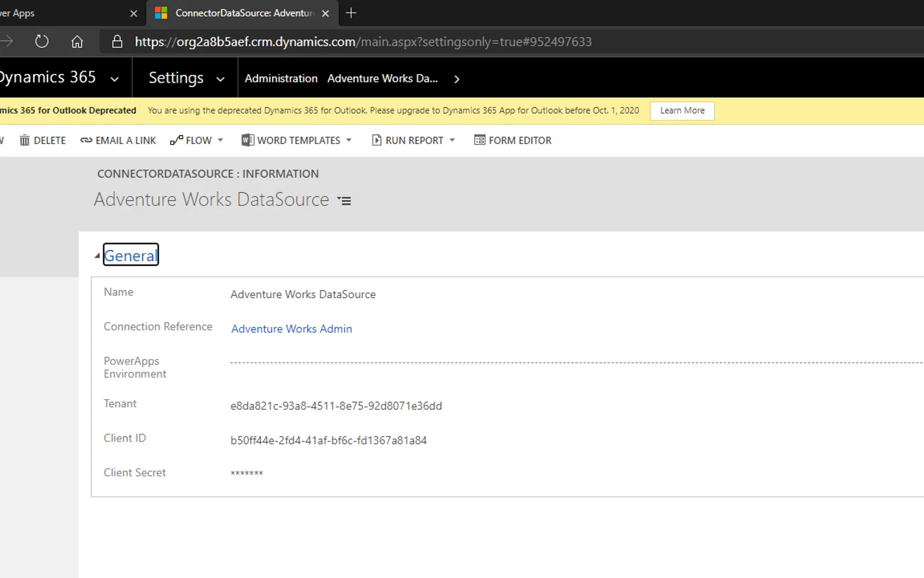Click the Run Report icon
This screenshot has width=924, height=578.
(377, 140)
